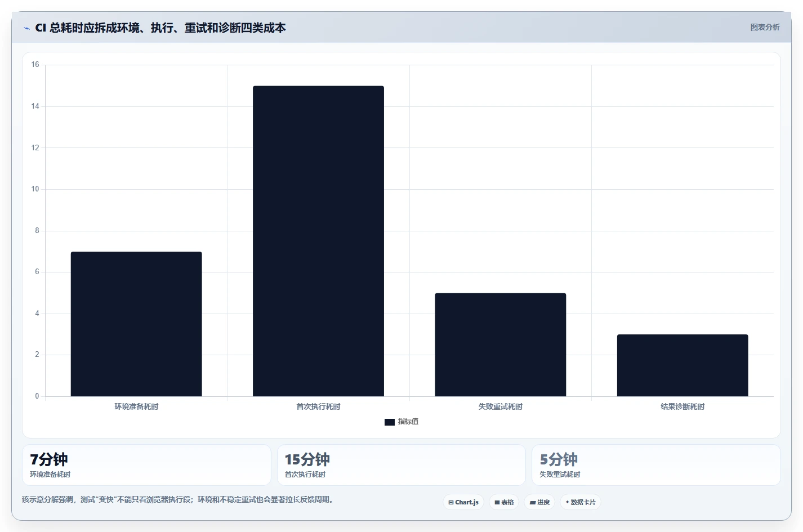
Task: Click the 失败重试耗时 caption under 5分钟
Action: (560, 475)
